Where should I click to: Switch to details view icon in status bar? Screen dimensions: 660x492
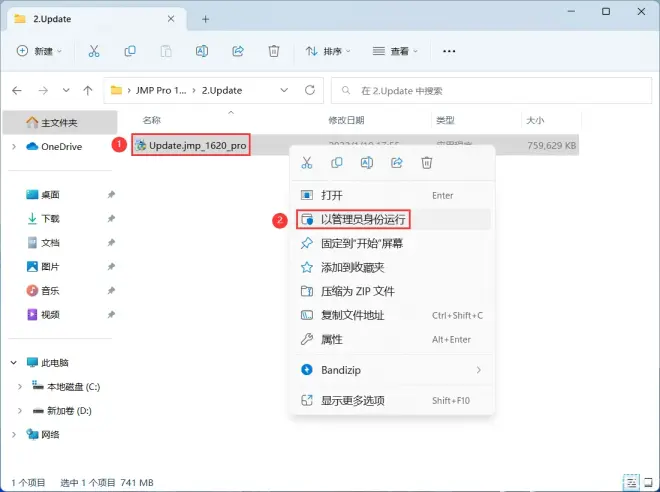631,482
